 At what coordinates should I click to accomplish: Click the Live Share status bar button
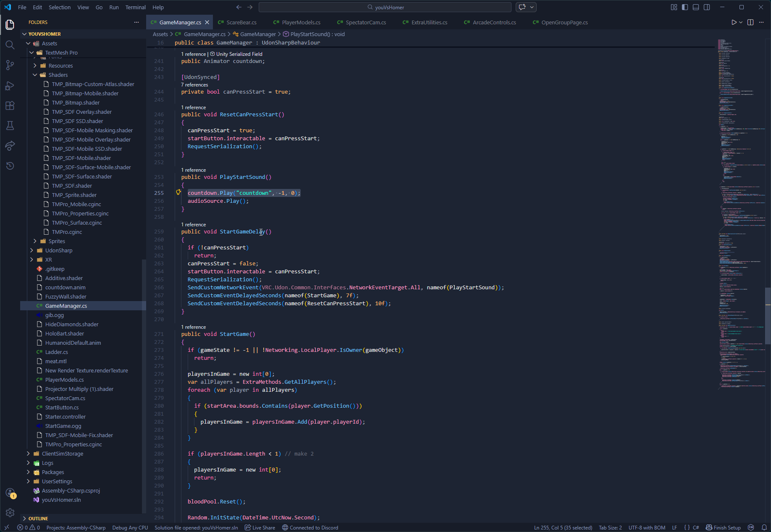260,527
